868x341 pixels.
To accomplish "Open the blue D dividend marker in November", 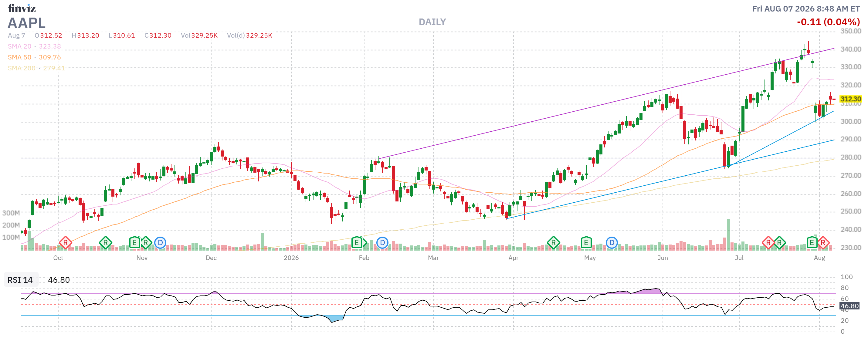I will (160, 243).
